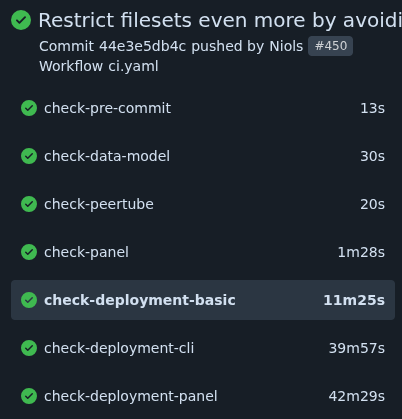Image resolution: width=402 pixels, height=419 pixels.
Task: Open the check-deployment-cli job
Action: point(203,348)
